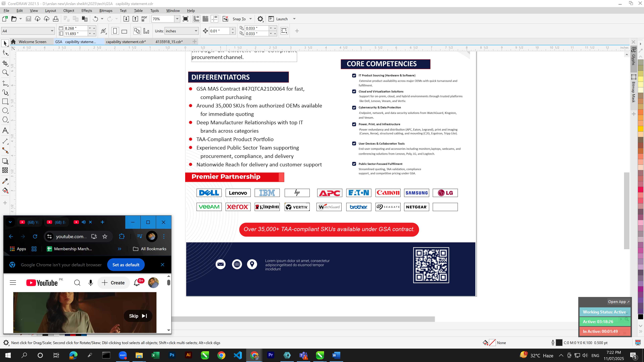
Task: Toggle Snap off button
Action: [226, 19]
